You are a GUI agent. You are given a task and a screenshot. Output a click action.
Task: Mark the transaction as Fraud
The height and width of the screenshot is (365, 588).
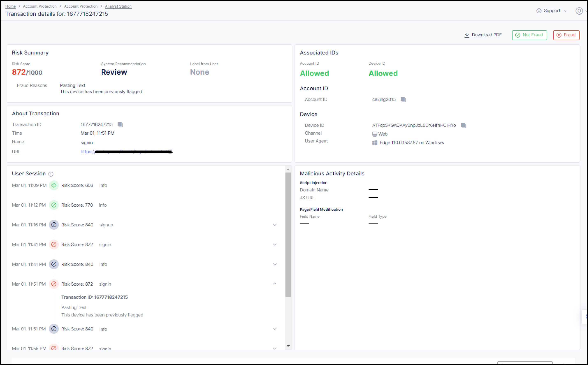coord(566,35)
